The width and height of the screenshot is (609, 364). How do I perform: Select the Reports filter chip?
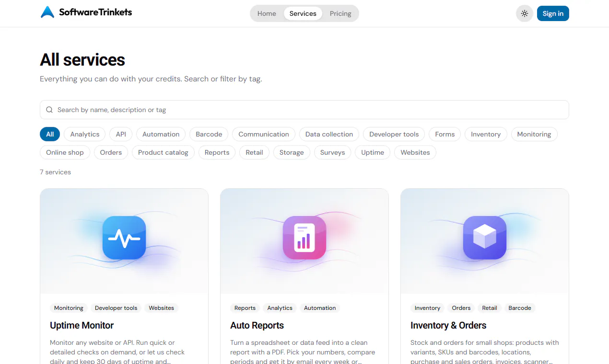(x=217, y=152)
